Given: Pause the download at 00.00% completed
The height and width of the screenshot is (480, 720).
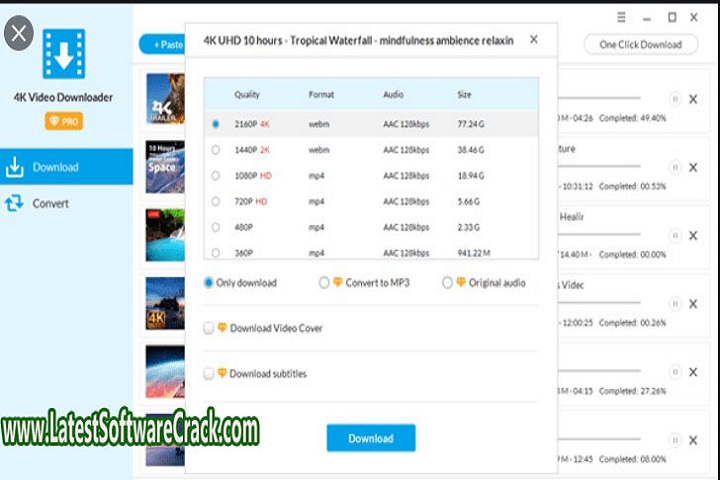Looking at the screenshot, I should point(675,236).
